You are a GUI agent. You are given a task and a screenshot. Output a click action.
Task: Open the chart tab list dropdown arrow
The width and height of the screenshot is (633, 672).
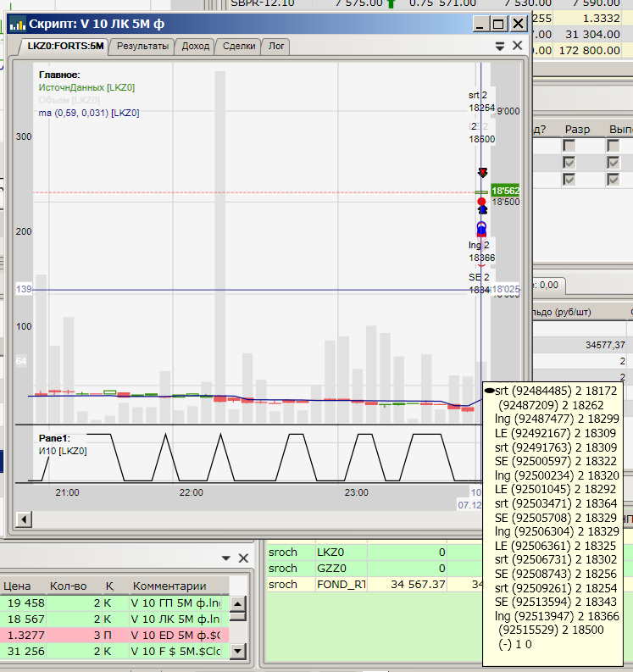point(500,47)
